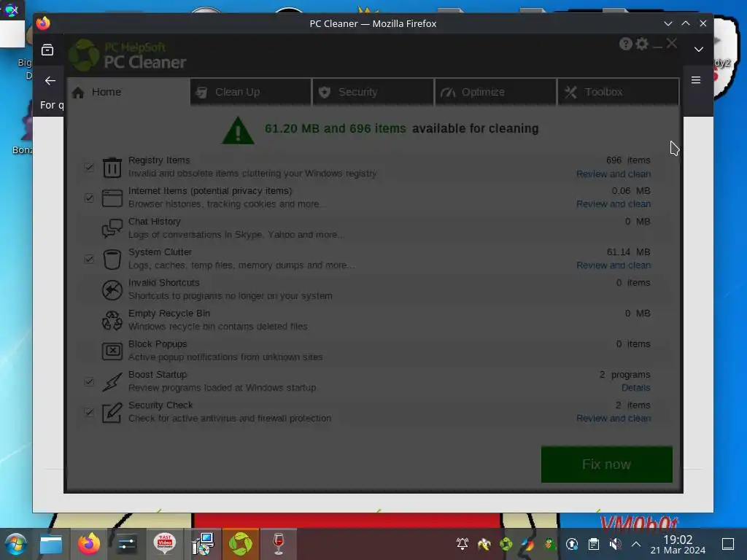
Task: Click the Invalid Shortcuts circle icon
Action: click(112, 290)
